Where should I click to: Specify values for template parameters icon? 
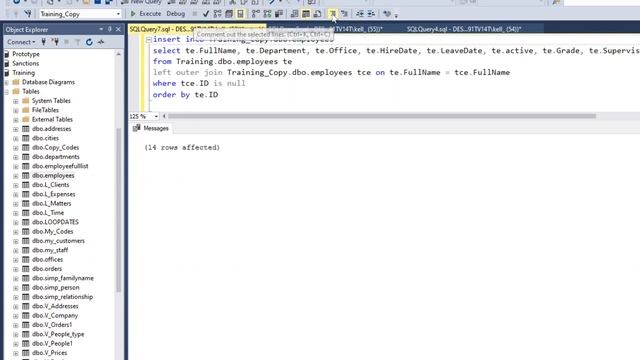tap(387, 14)
